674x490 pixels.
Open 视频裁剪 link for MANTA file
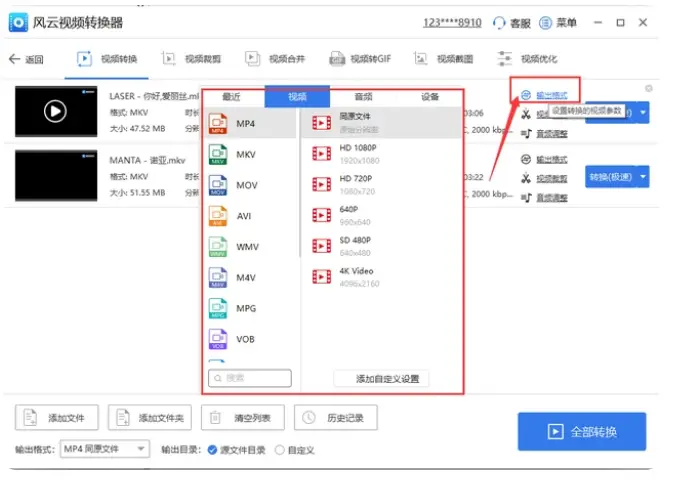click(552, 179)
